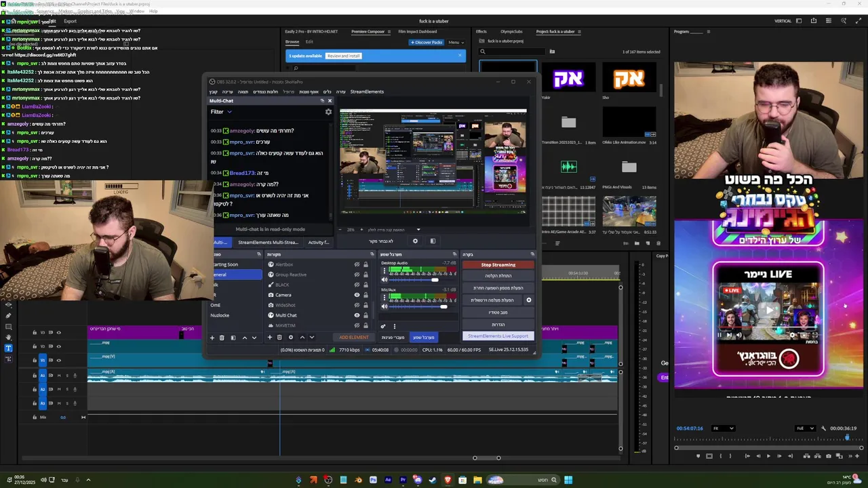
Task: Add a new source with plus icon in OBS
Action: click(x=270, y=338)
